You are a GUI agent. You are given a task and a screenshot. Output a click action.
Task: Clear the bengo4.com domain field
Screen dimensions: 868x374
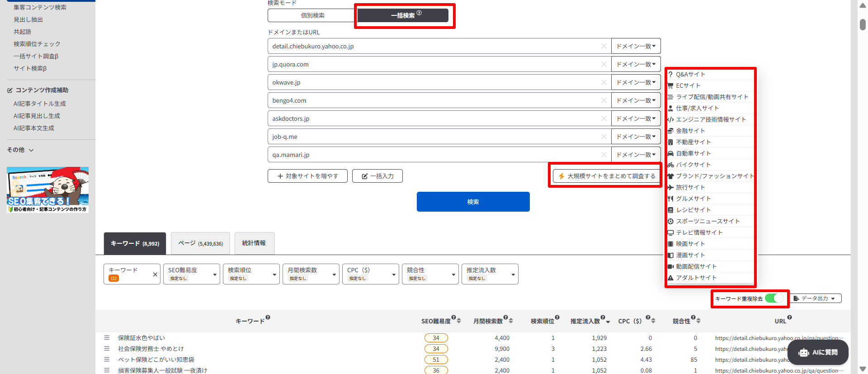604,100
